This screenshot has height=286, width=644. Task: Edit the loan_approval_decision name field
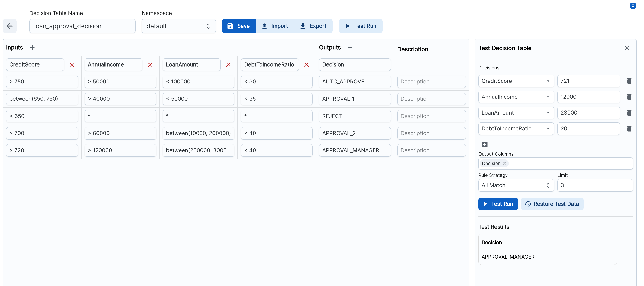[82, 26]
